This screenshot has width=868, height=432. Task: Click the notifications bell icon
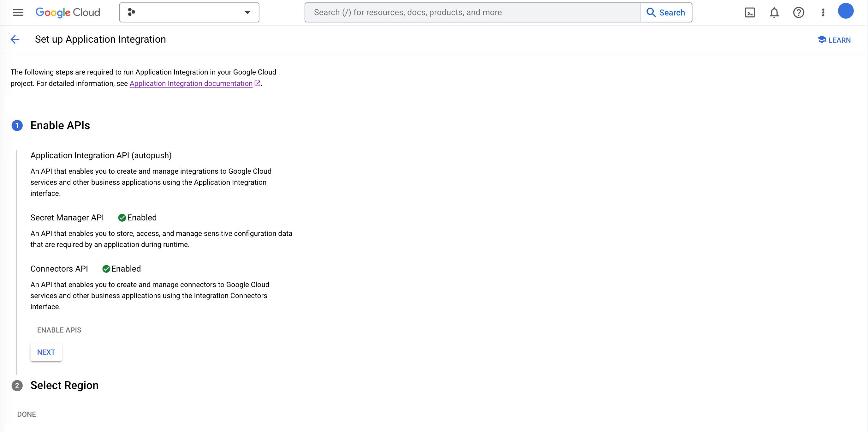point(775,12)
